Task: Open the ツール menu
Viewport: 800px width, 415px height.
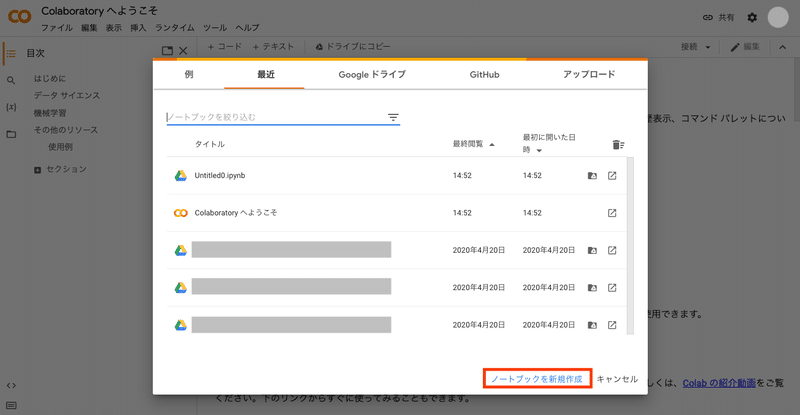Action: pos(215,28)
